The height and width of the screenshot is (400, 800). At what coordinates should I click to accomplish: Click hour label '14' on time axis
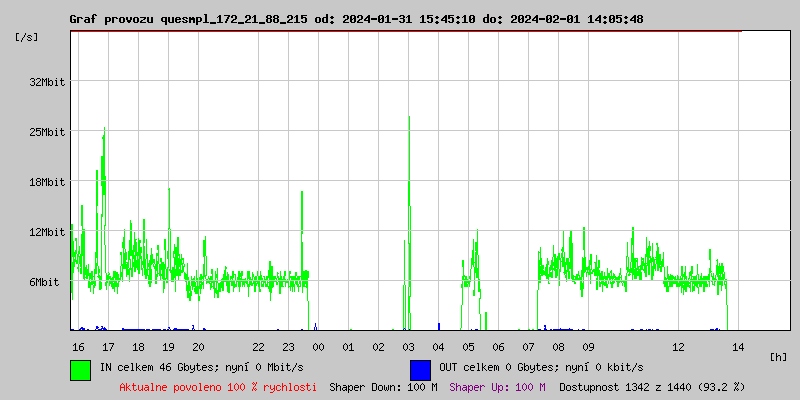point(738,347)
